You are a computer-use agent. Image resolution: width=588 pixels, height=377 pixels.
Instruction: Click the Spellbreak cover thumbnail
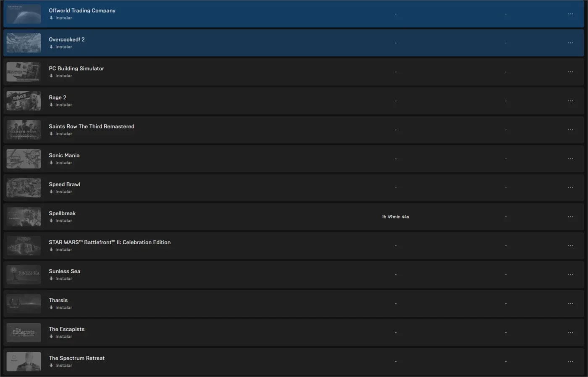24,217
